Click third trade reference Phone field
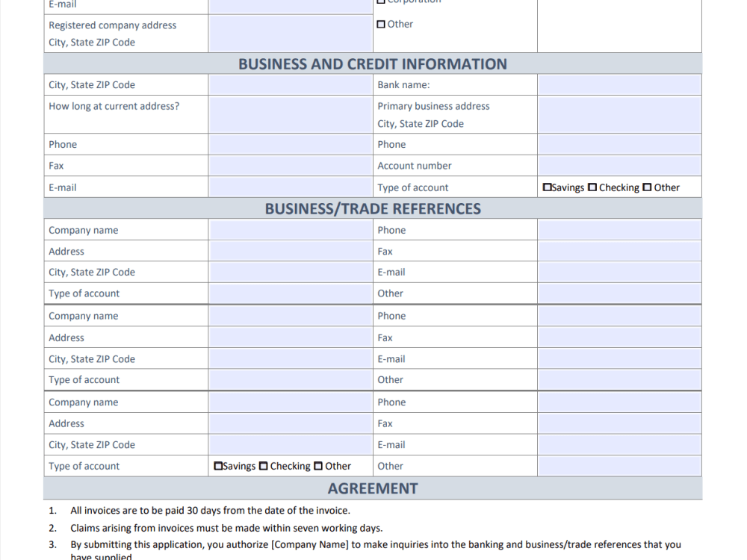 pyautogui.click(x=619, y=402)
